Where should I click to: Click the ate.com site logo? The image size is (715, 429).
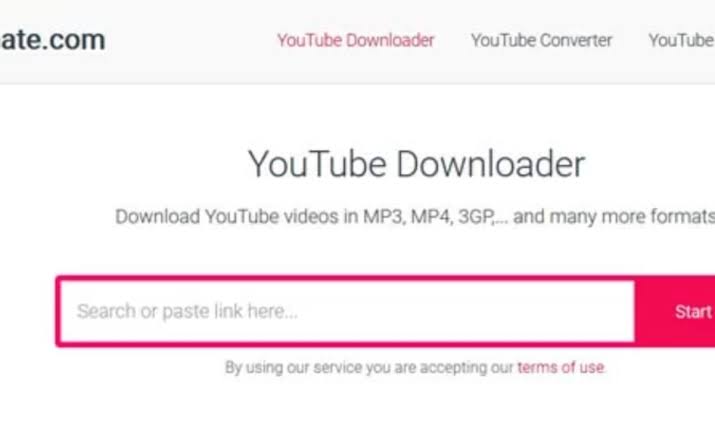52,40
